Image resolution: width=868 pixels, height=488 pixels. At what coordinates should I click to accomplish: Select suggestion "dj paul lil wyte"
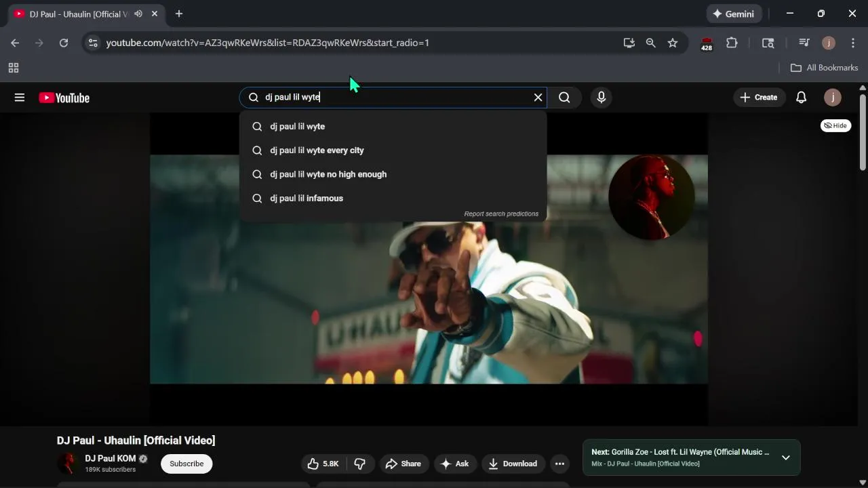click(393, 126)
